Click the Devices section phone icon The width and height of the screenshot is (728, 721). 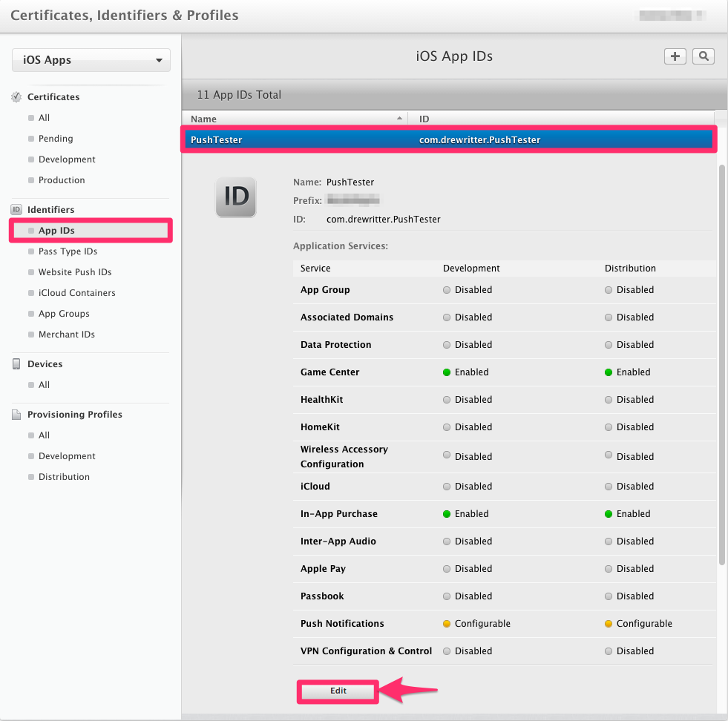click(16, 364)
